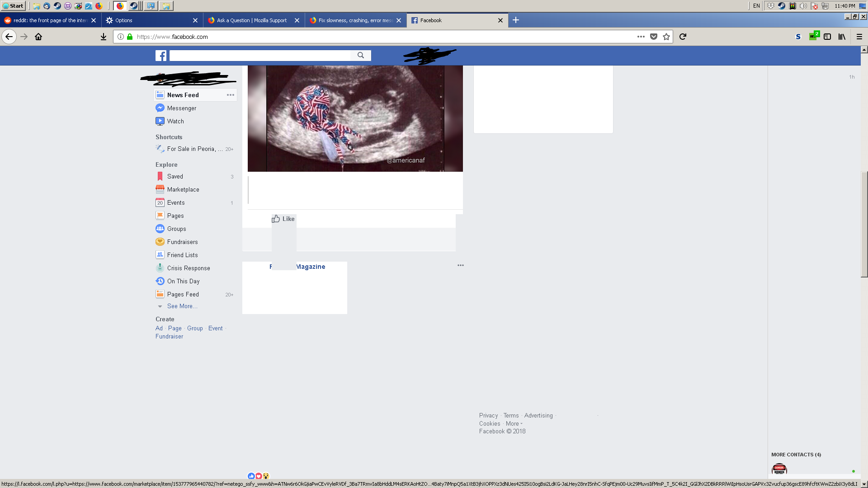Open page actions ellipsis in address bar
868x488 pixels.
click(x=641, y=37)
